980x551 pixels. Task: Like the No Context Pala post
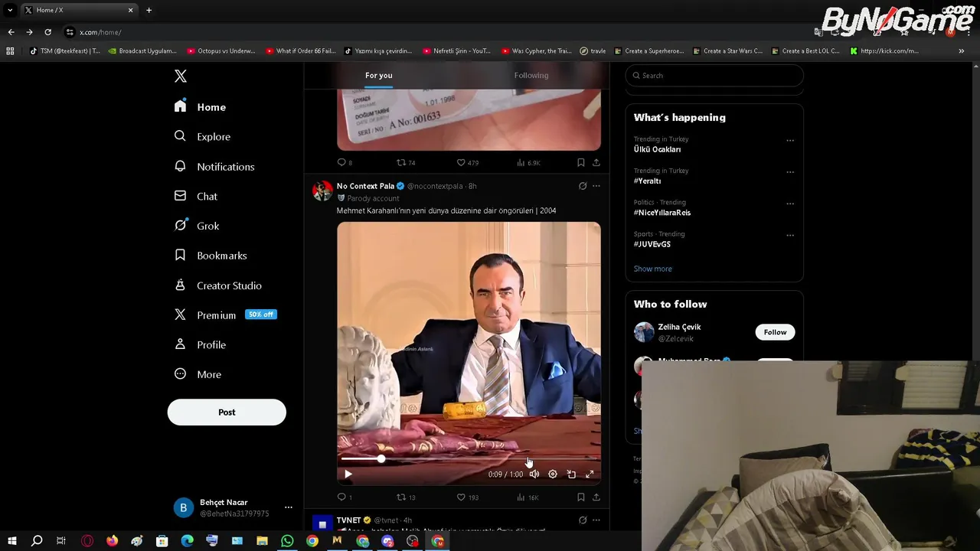pyautogui.click(x=468, y=497)
